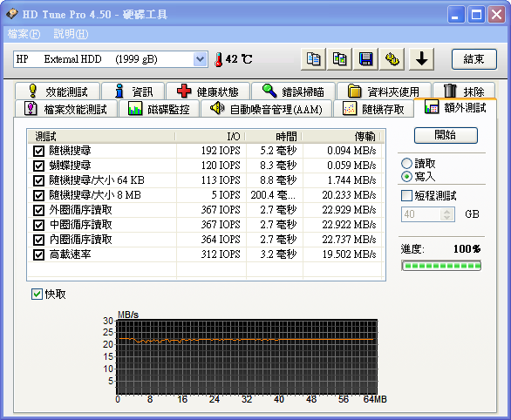Switch to the 效能測試 tab
Viewport: 511px width, 420px height.
coord(58,91)
